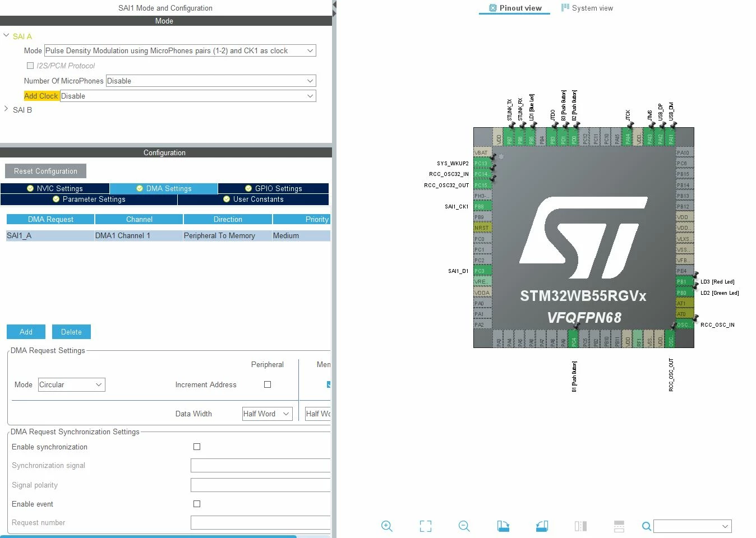The width and height of the screenshot is (756, 538).
Task: Click the vertical-split flip view icon
Action: pyautogui.click(x=580, y=526)
